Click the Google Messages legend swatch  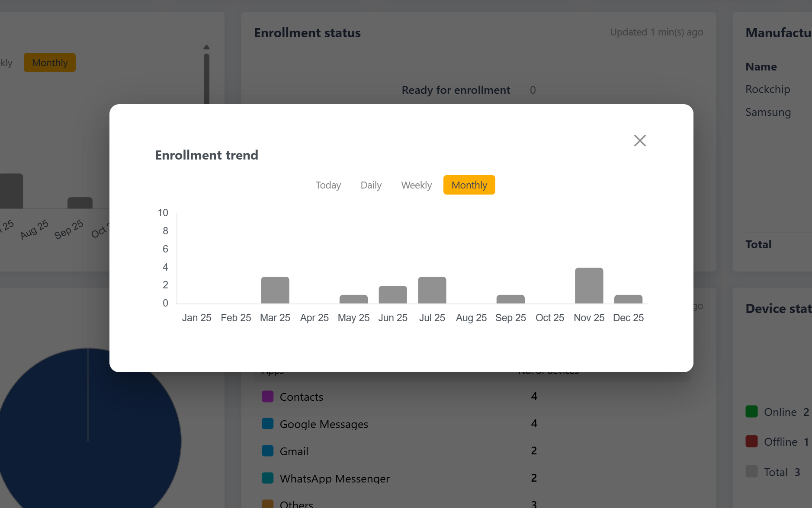[268, 424]
